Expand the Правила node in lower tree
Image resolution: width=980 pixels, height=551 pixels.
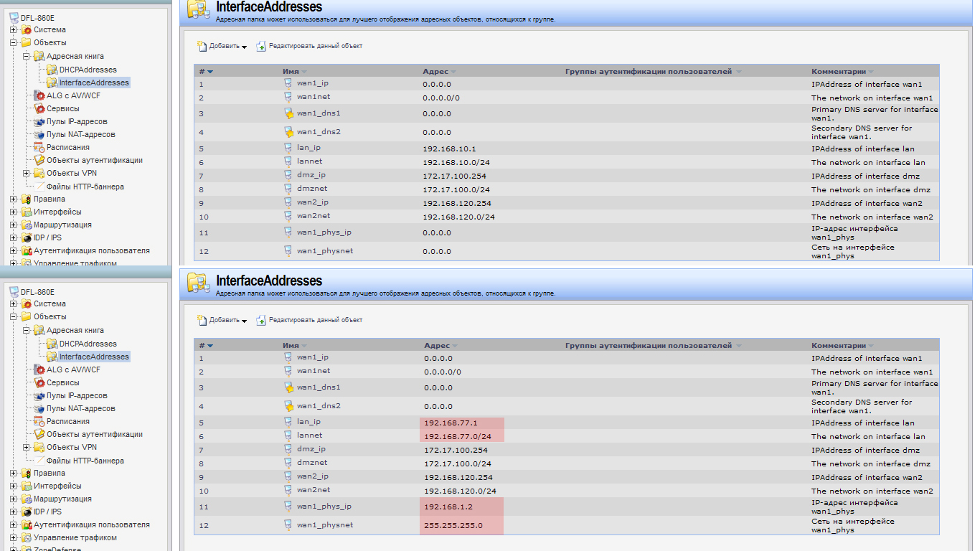14,473
